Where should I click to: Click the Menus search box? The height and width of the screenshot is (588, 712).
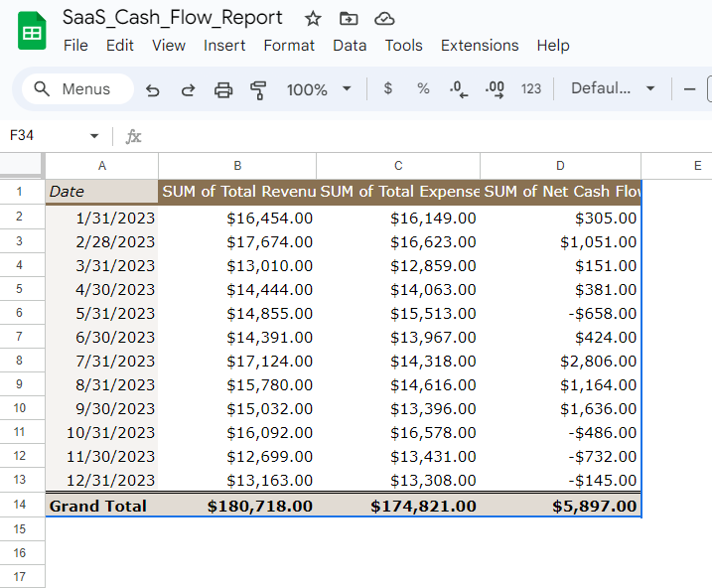77,89
